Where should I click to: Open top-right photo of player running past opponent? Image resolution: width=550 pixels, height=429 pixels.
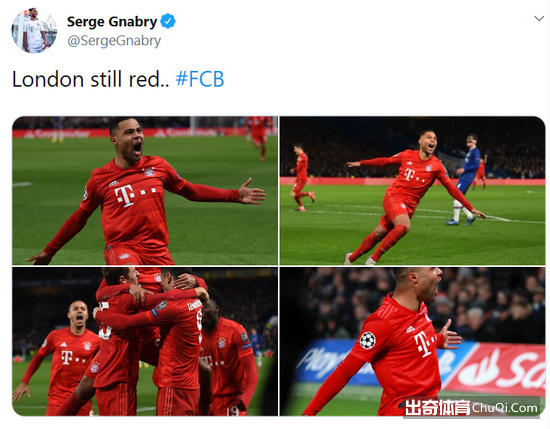tap(412, 190)
